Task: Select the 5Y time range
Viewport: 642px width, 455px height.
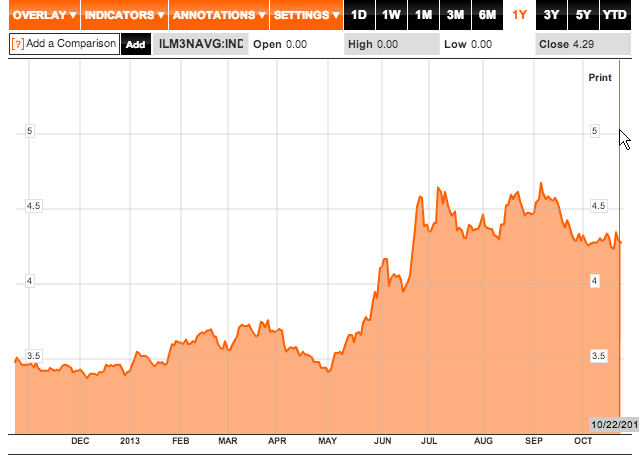Action: click(x=583, y=15)
